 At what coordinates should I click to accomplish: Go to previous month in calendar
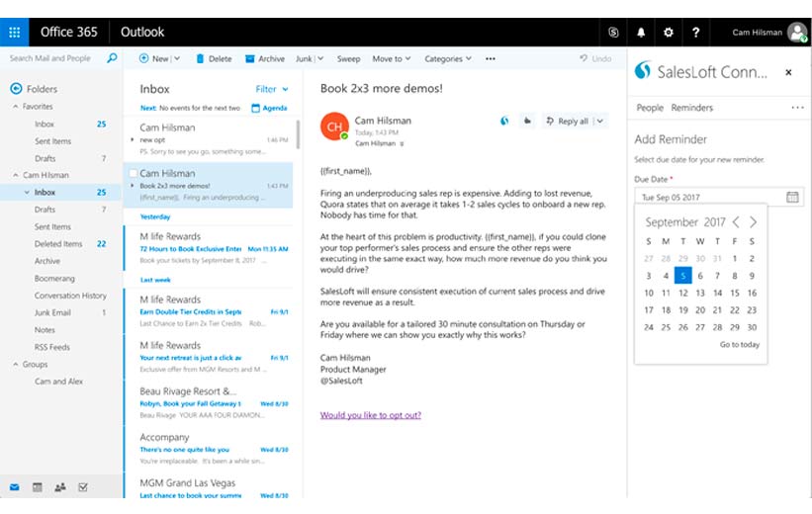pos(736,222)
